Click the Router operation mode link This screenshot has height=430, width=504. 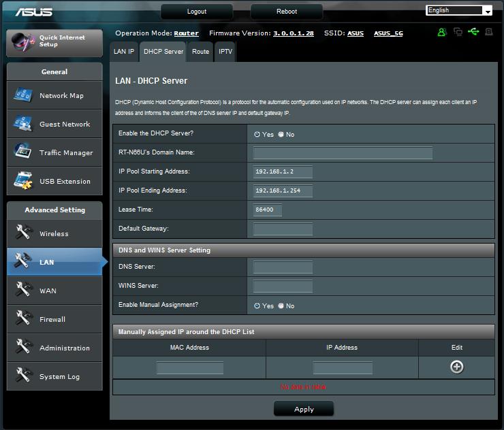[187, 33]
